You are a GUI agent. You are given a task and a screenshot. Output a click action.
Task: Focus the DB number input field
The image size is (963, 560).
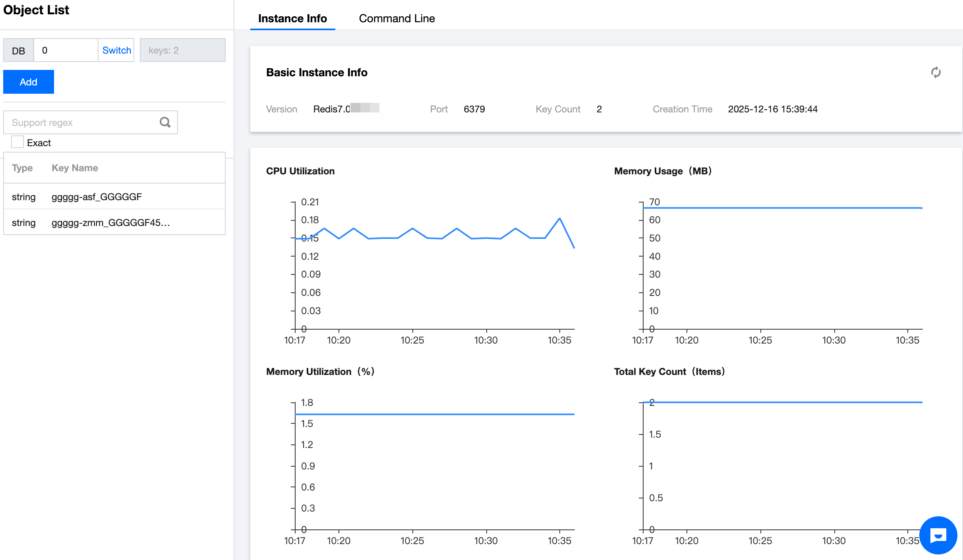pos(66,50)
